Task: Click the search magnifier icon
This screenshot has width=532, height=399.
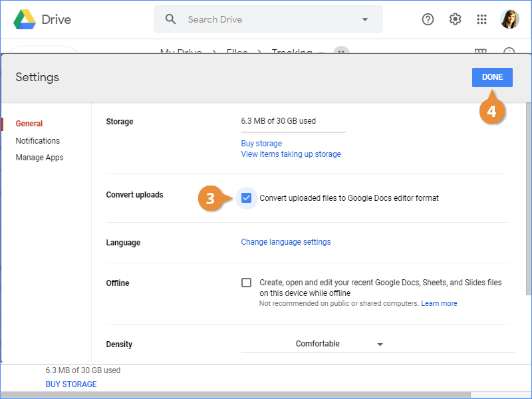Action: tap(171, 19)
